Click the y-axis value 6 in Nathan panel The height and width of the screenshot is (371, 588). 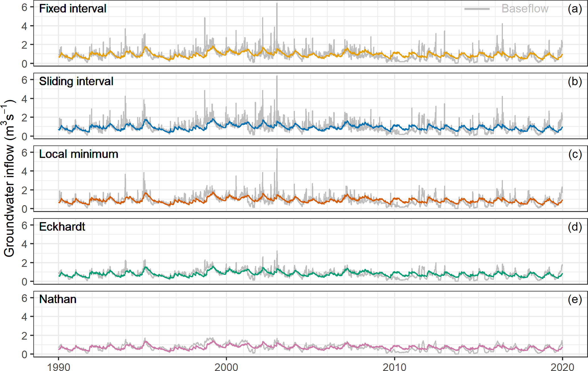[x=24, y=298]
